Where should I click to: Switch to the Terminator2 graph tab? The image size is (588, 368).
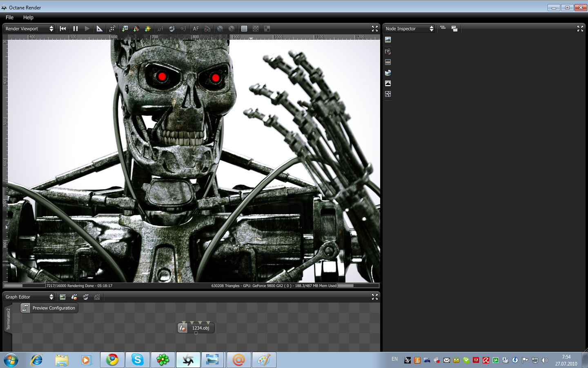[8, 319]
